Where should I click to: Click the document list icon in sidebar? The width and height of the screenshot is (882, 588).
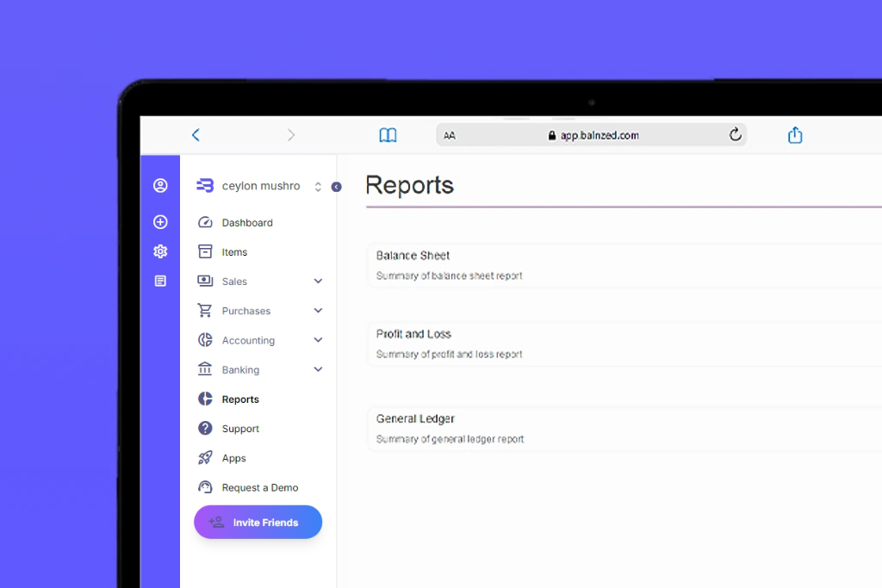coord(160,281)
